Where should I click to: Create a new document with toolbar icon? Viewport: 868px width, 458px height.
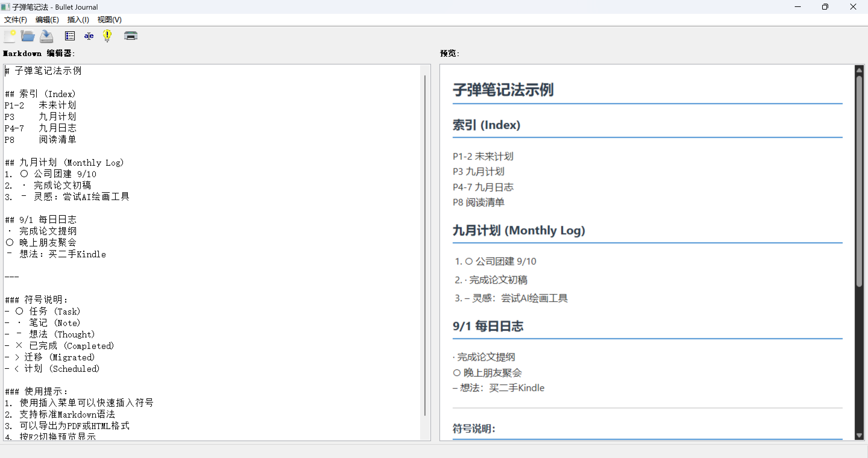(x=10, y=36)
